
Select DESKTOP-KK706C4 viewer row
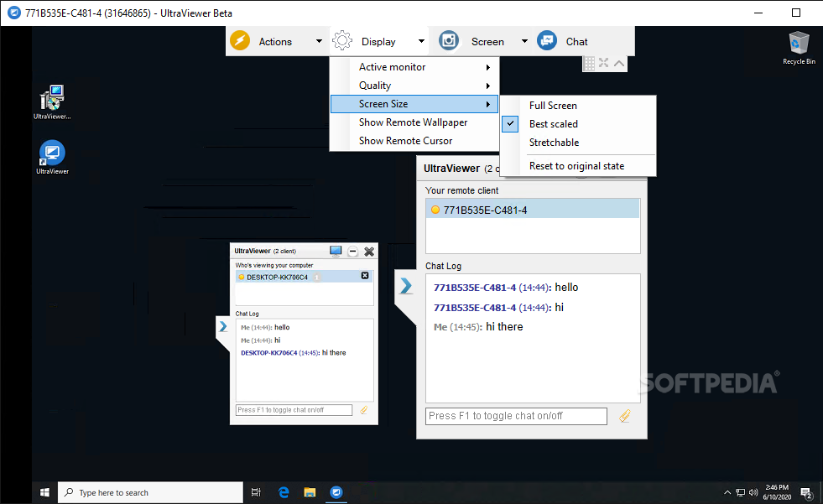(x=304, y=277)
